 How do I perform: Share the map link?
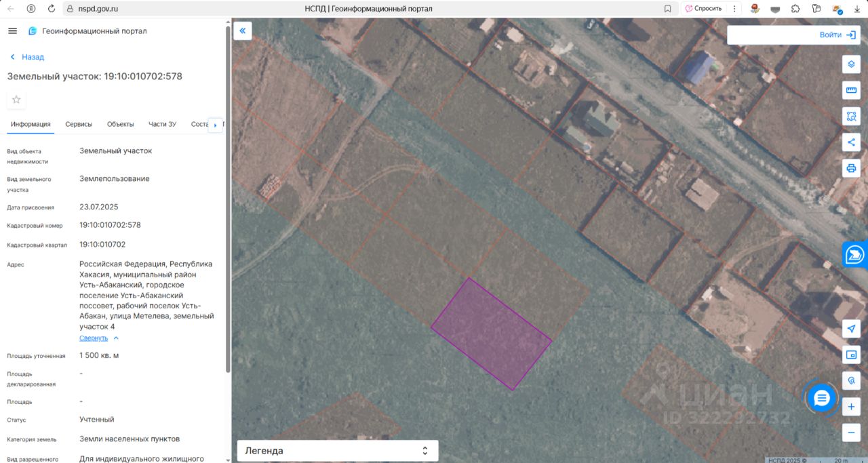click(x=851, y=142)
